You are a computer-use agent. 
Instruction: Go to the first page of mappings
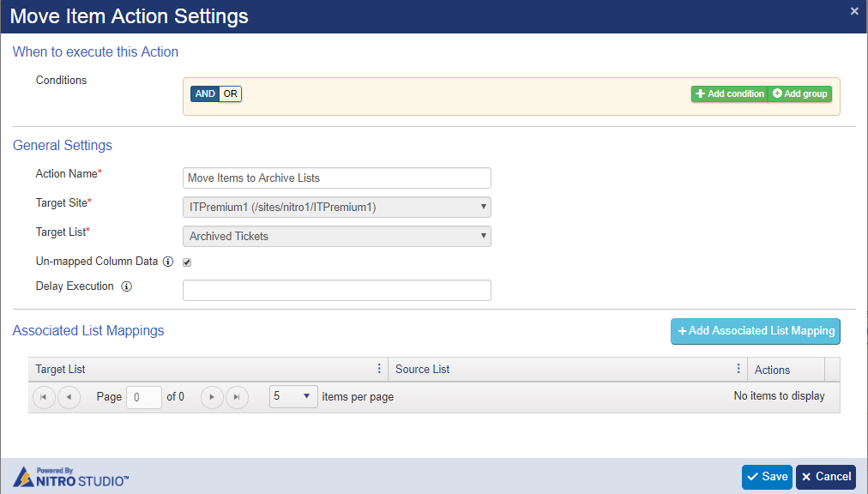point(44,397)
